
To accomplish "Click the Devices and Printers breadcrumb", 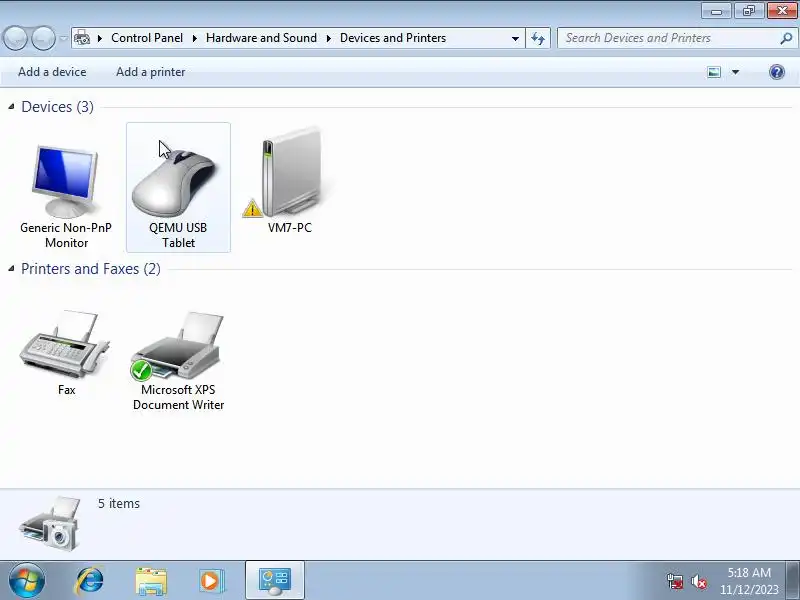I will click(393, 38).
